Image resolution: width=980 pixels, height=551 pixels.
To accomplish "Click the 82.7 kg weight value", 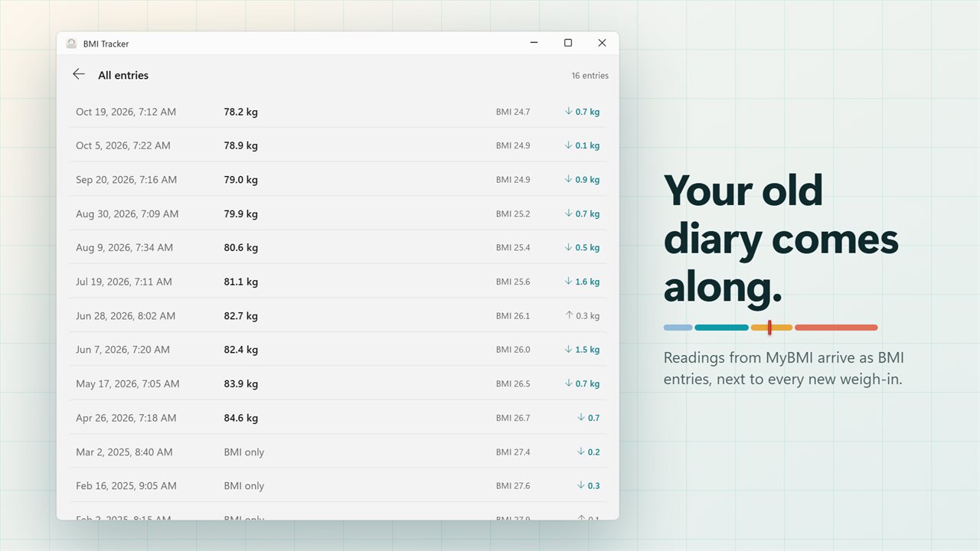I will [240, 315].
